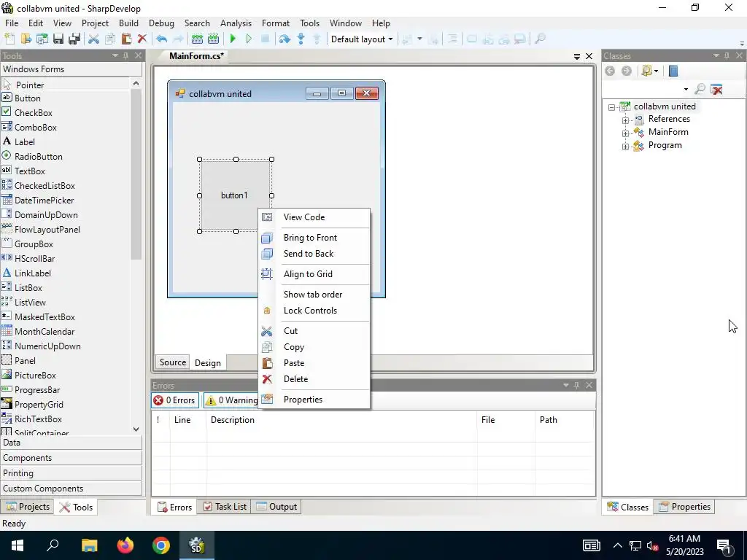Open the Build menu
Image resolution: width=747 pixels, height=560 pixels.
pos(128,23)
